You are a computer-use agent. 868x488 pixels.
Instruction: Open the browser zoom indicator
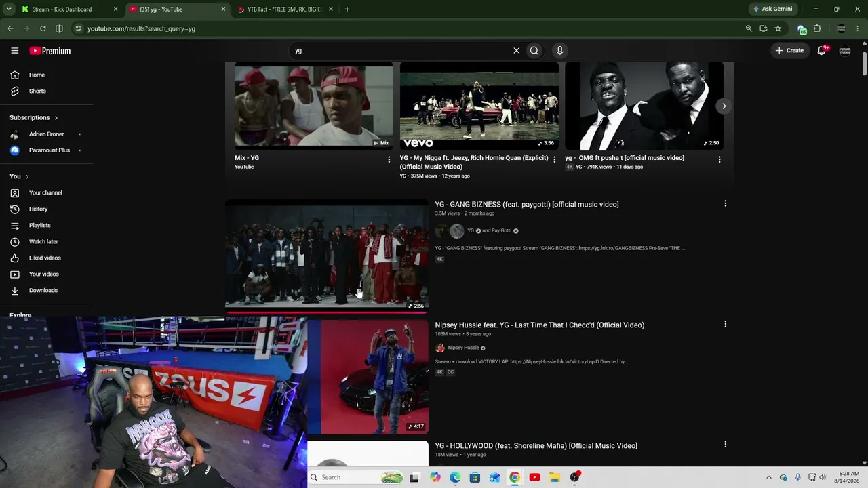click(749, 28)
